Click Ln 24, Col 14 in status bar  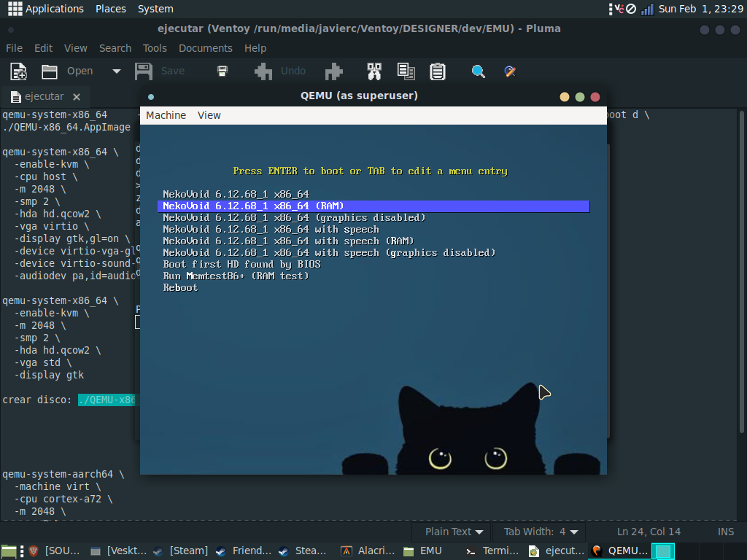[x=649, y=532]
